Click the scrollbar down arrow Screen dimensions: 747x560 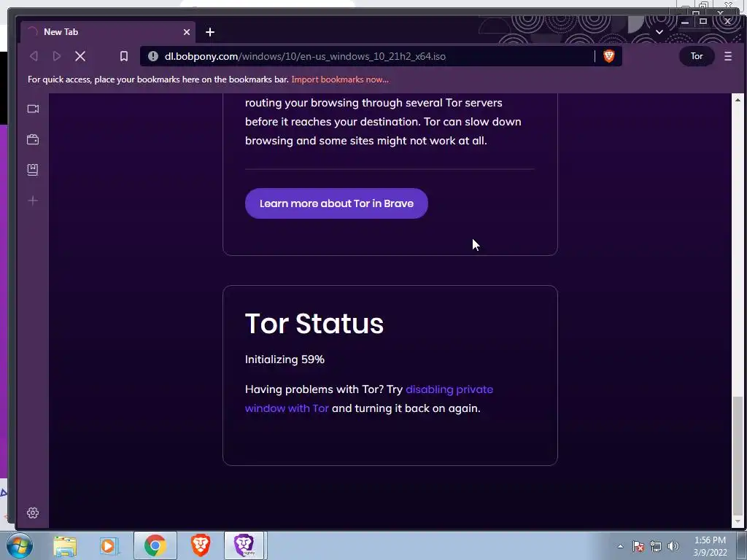tap(738, 522)
